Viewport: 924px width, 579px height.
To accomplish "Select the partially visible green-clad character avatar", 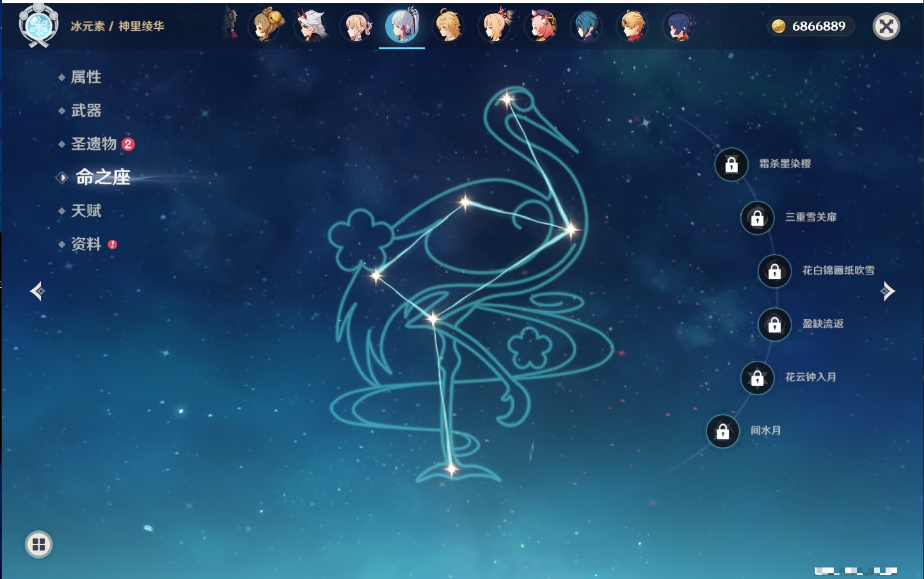I will (230, 24).
